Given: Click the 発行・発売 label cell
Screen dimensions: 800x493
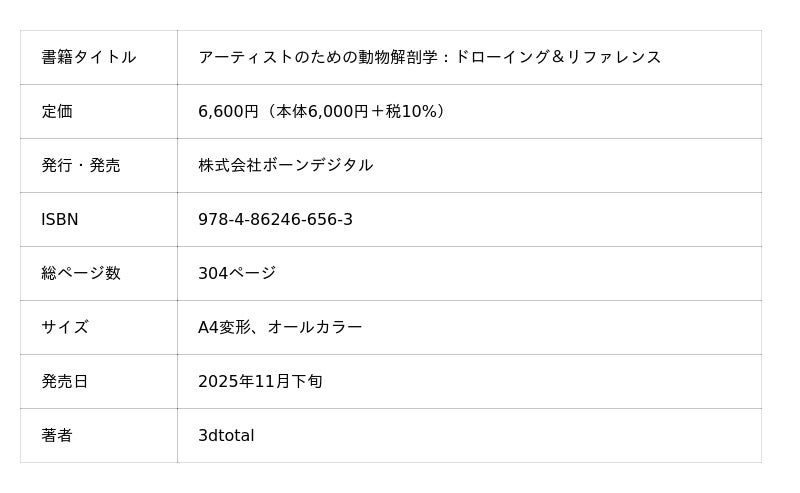Looking at the screenshot, I should [x=80, y=165].
